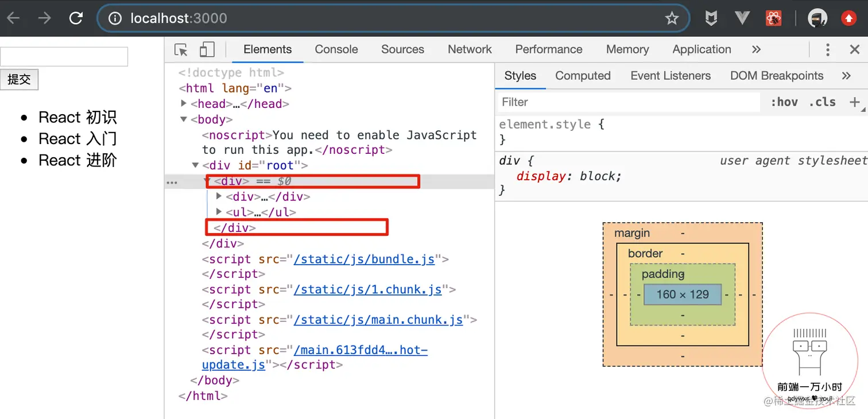Collapse the selected div == $0 node

click(x=207, y=181)
